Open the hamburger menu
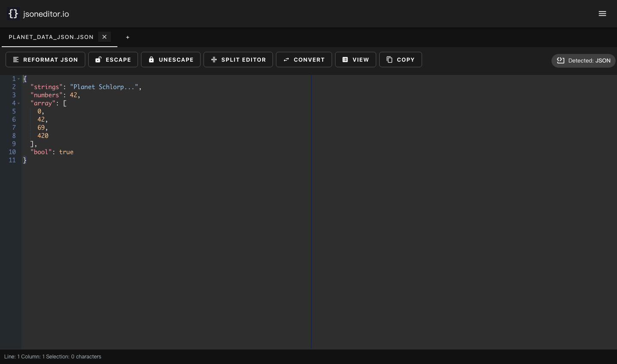617x364 pixels. tap(602, 14)
